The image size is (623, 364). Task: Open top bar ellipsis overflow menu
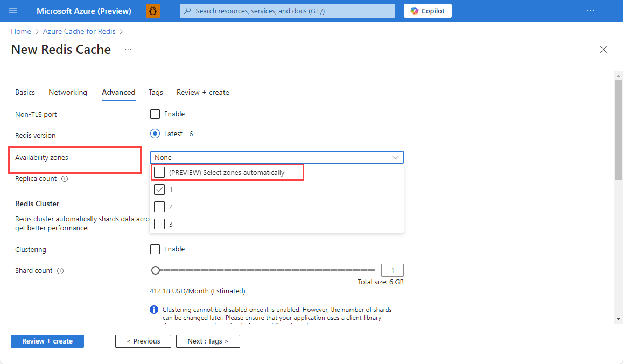tap(591, 11)
